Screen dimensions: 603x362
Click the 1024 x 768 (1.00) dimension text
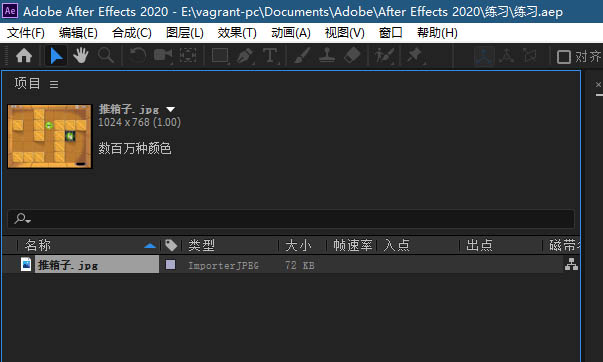[x=140, y=122]
